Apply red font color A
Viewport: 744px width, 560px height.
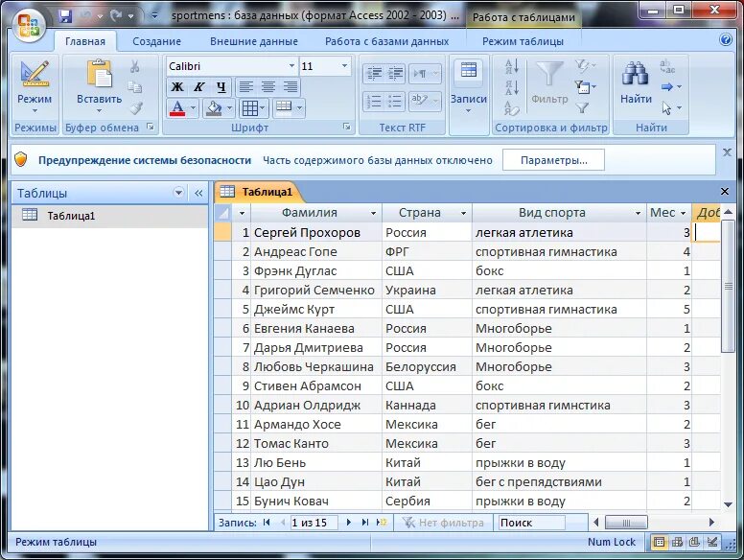pos(177,108)
